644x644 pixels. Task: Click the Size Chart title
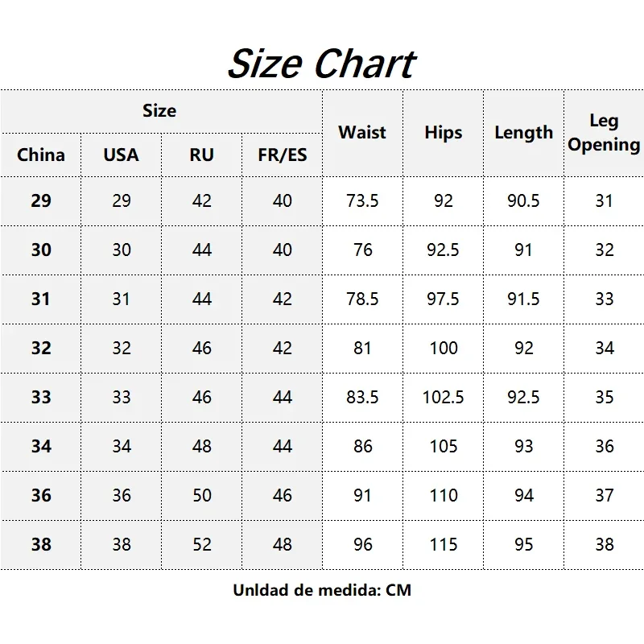[x=321, y=63]
